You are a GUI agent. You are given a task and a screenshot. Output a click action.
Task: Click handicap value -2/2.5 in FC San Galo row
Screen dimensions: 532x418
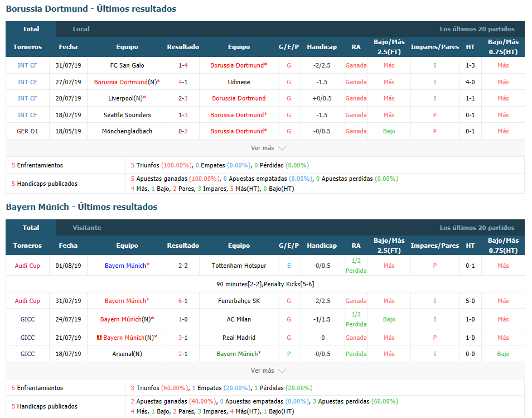[x=322, y=65]
